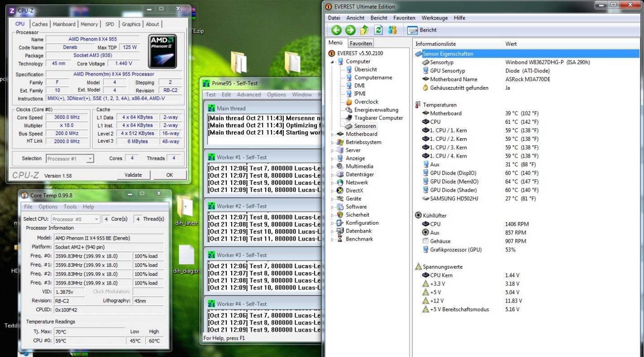
Task: Select the SAMSUNG HD502HJ temperature row
Action: 527,198
